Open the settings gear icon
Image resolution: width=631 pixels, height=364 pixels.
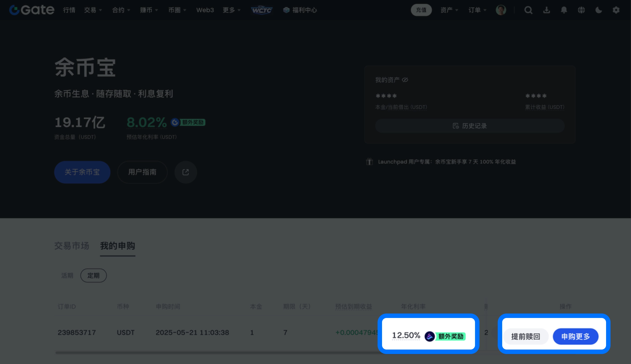[616, 10]
